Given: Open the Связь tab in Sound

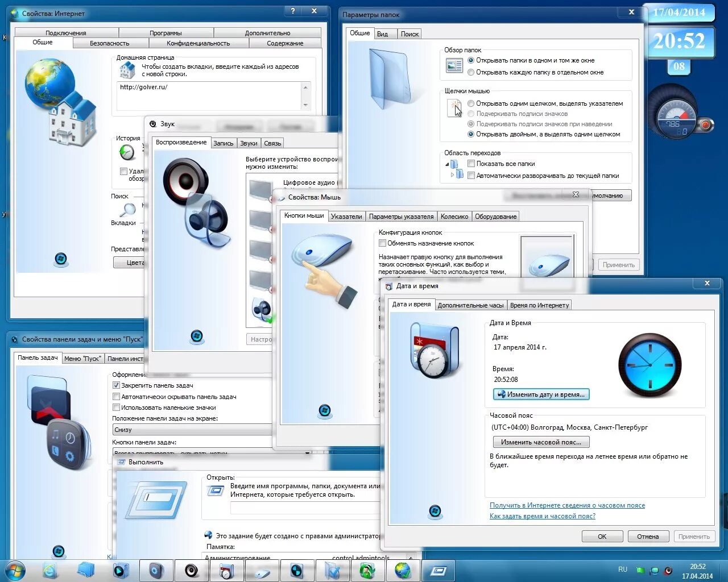Looking at the screenshot, I should (x=272, y=143).
